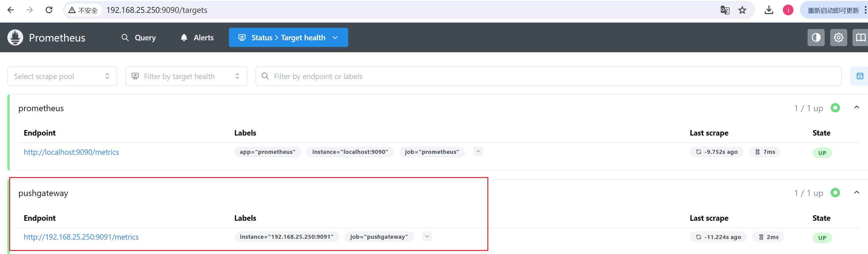Screen dimensions: 868x254
Task: Click the pushgateway pool green health indicator
Action: point(835,193)
